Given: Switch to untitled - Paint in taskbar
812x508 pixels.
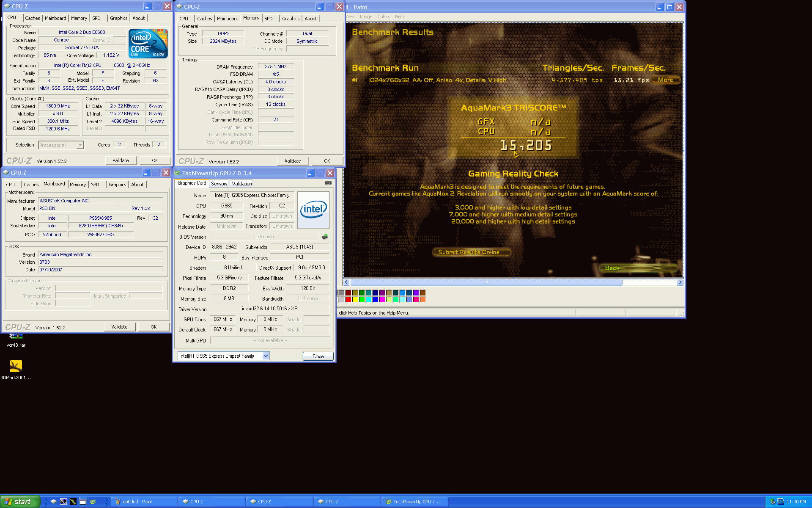Looking at the screenshot, I should [x=144, y=502].
